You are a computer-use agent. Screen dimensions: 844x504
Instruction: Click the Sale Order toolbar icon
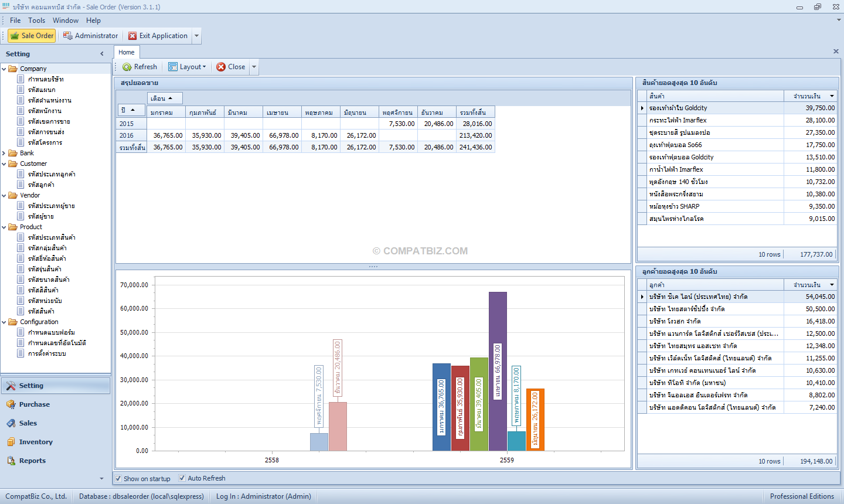click(15, 36)
